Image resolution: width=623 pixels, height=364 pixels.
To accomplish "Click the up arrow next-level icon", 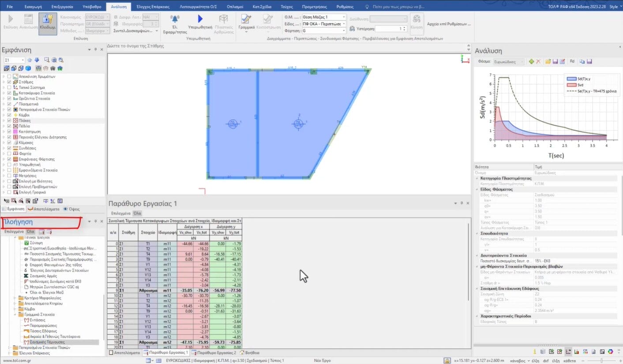I will tap(30, 60).
